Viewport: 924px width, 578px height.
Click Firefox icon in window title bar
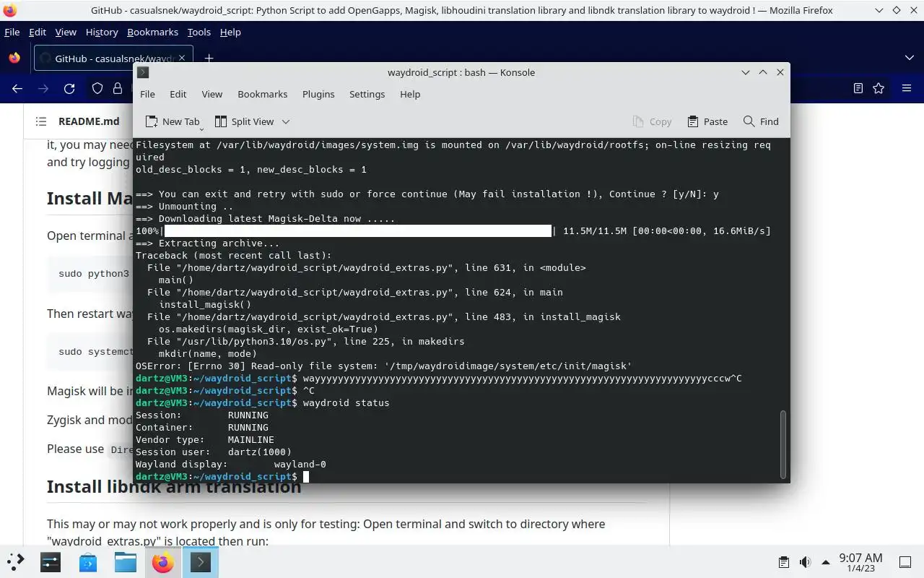(10, 10)
